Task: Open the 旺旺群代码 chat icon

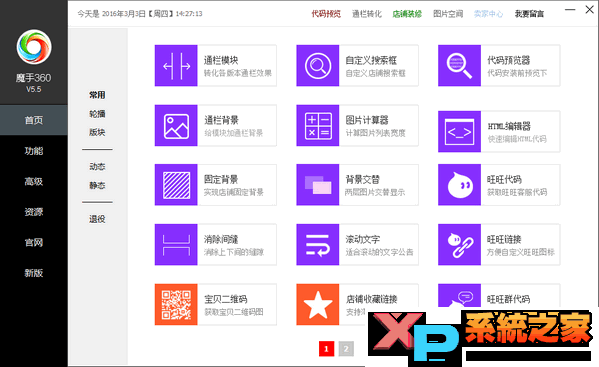Action: coord(460,296)
